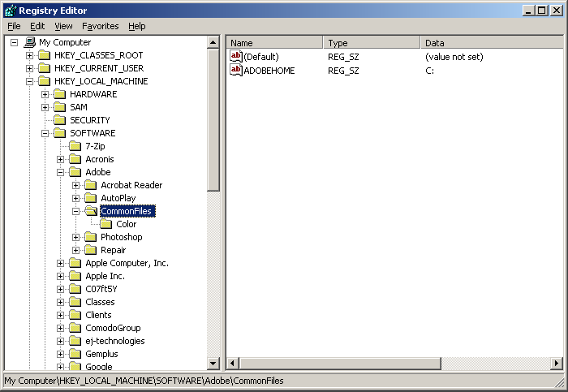This screenshot has height=392, width=568.
Task: Select the ej-technologies key label
Action: pos(115,342)
